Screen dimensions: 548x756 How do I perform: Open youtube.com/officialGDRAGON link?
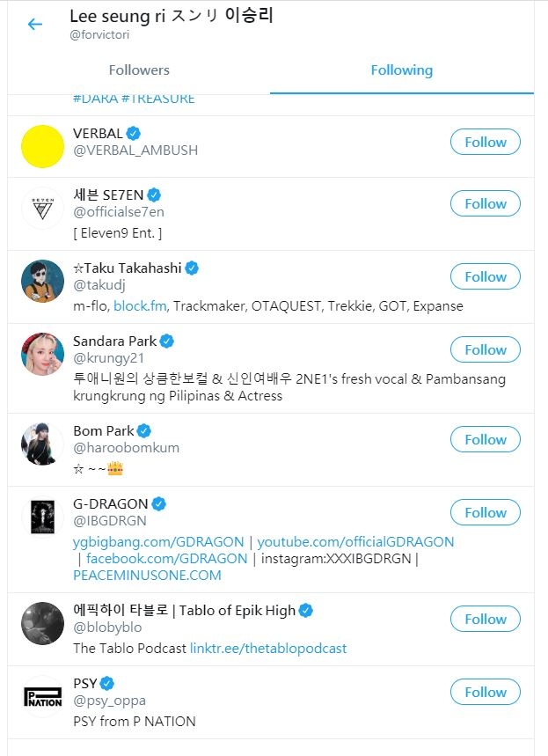[355, 542]
